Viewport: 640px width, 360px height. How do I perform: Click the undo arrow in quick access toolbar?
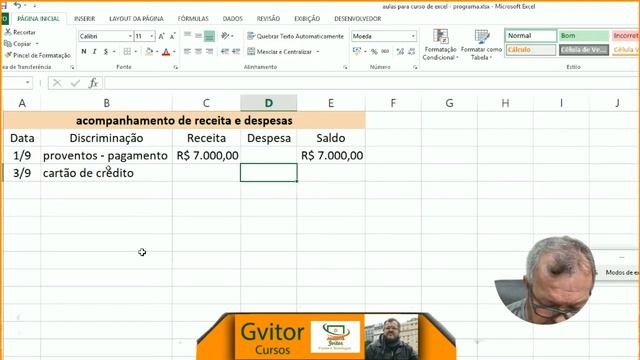(18, 5)
